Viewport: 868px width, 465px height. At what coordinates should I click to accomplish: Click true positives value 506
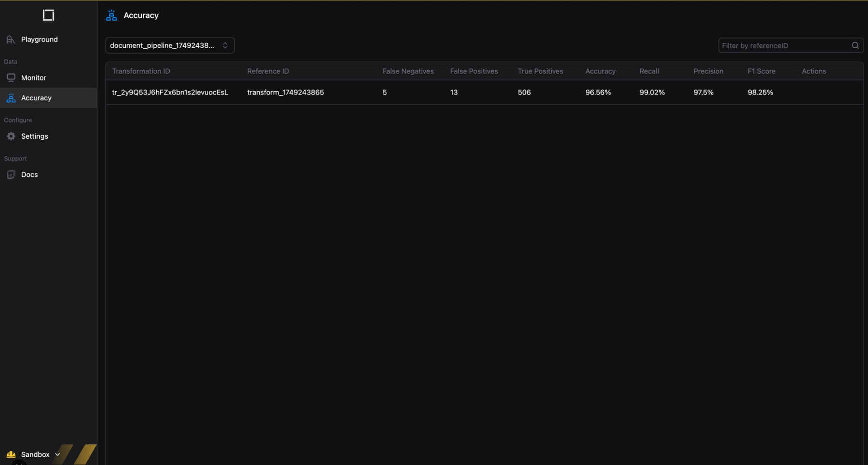(x=524, y=93)
